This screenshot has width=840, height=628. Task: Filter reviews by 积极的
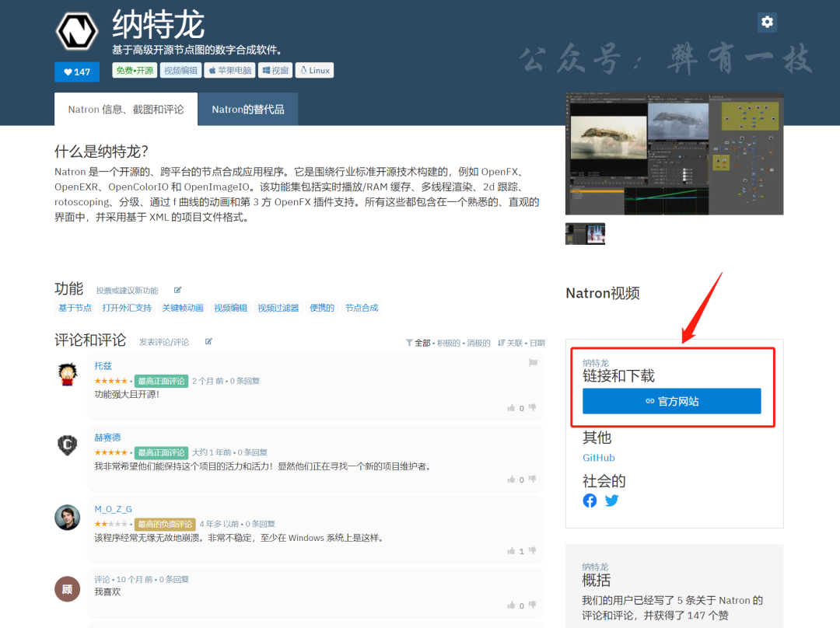[447, 343]
